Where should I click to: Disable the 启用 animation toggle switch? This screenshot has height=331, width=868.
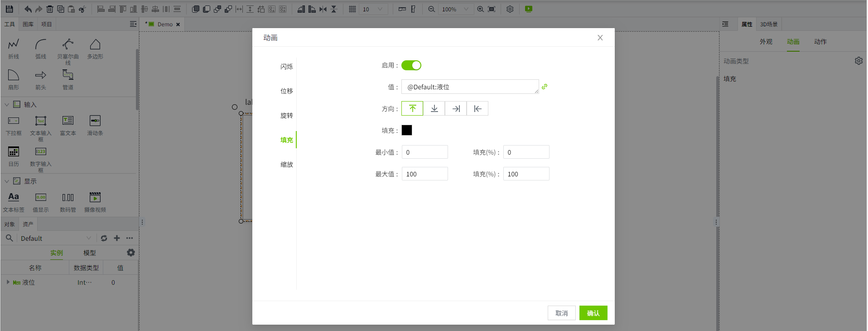[411, 65]
